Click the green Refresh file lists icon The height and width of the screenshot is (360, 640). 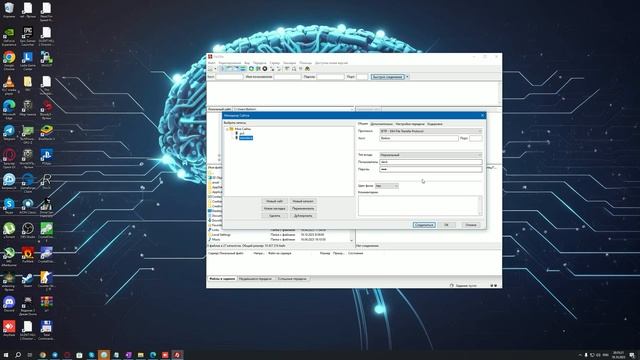coord(251,69)
